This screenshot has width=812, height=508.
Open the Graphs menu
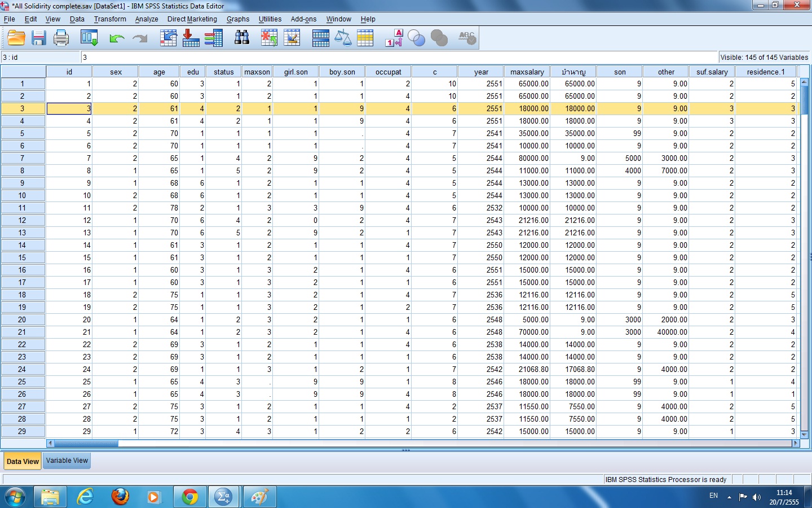pos(238,19)
